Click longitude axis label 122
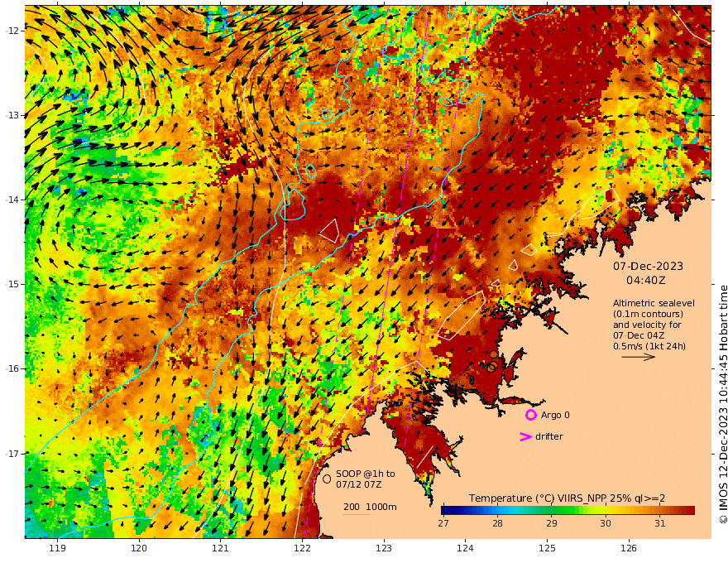 coord(302,549)
